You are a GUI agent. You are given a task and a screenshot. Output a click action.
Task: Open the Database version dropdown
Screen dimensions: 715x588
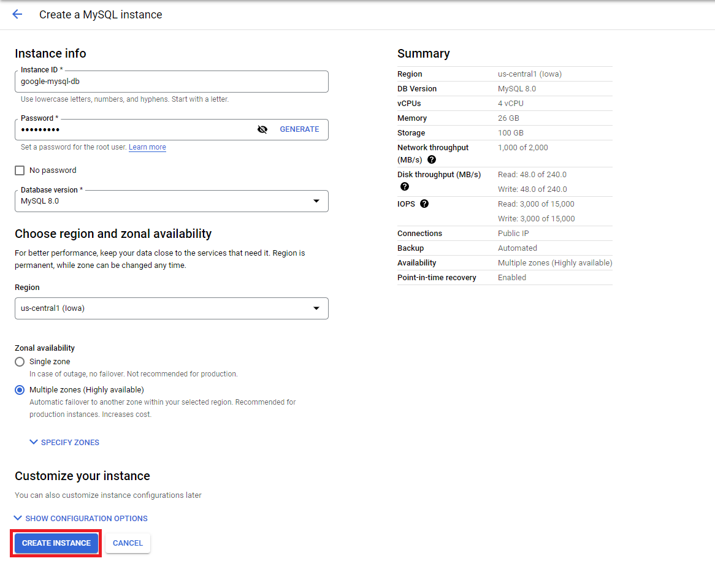172,201
